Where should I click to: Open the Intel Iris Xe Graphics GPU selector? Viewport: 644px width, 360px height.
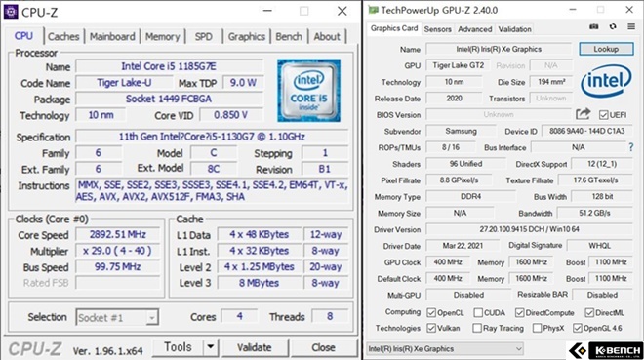[x=445, y=349]
